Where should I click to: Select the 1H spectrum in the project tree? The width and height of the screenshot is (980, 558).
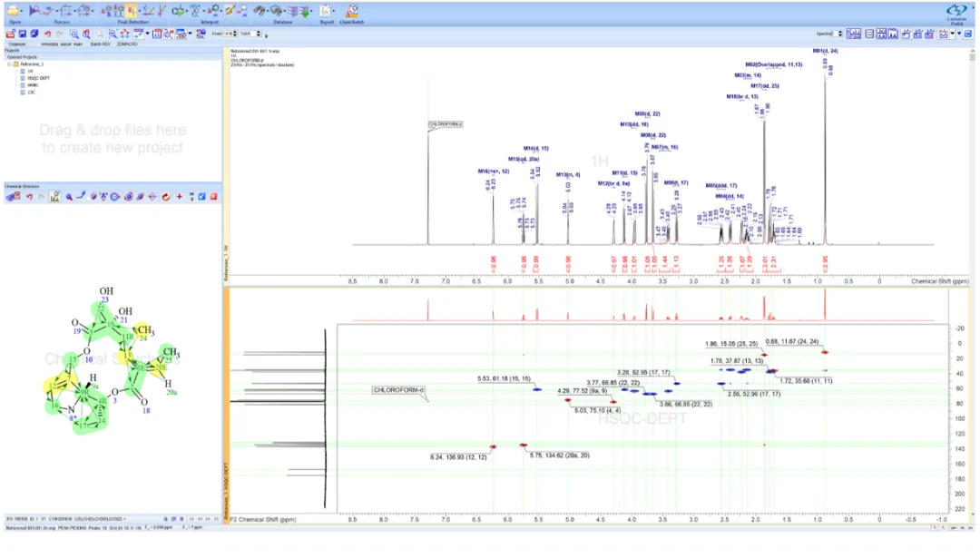tap(30, 72)
